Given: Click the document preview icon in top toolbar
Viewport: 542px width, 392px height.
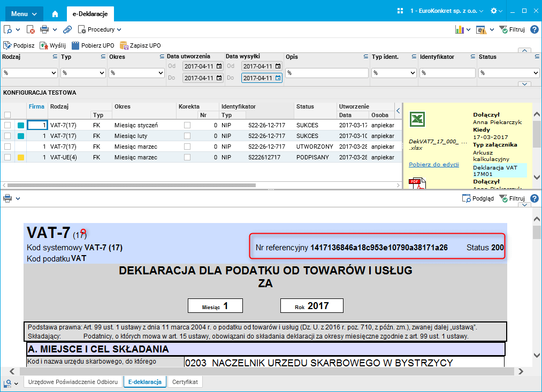Looking at the screenshot, I should click(7, 30).
